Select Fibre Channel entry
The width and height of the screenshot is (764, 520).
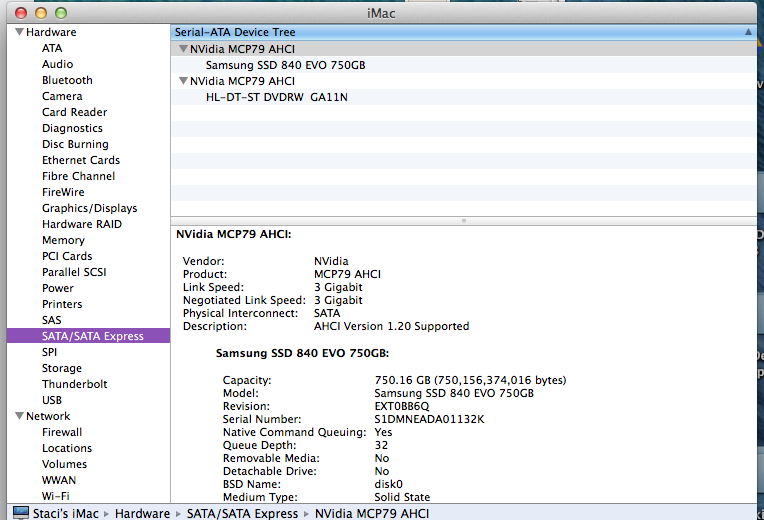(x=78, y=176)
